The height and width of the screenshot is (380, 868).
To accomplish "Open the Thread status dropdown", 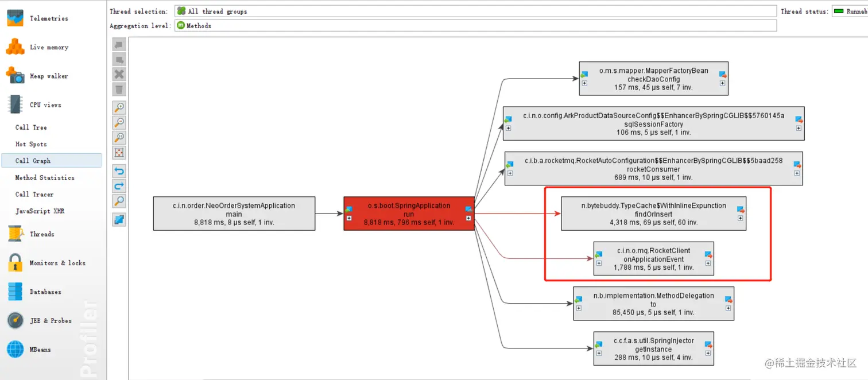I will [850, 11].
